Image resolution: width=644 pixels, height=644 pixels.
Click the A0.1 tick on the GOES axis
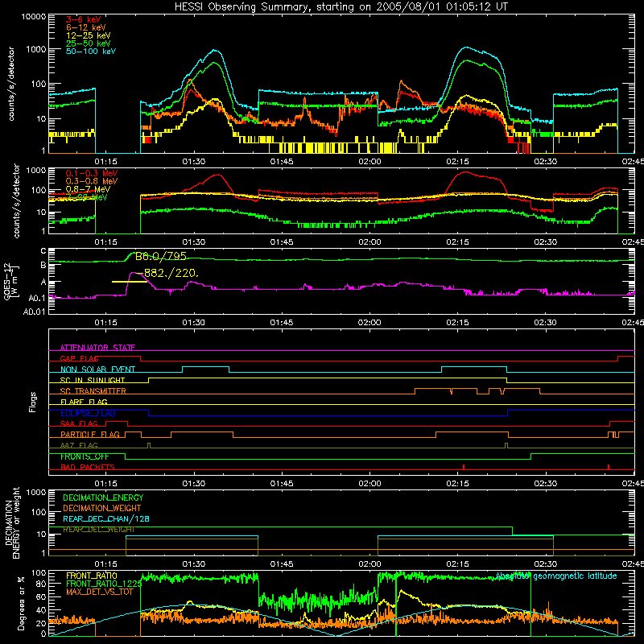point(37,298)
